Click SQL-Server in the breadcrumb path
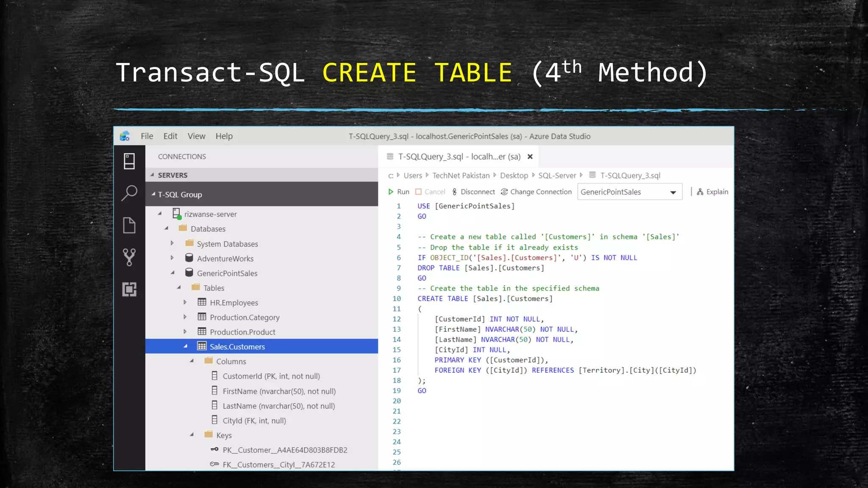The width and height of the screenshot is (868, 488). coord(557,175)
